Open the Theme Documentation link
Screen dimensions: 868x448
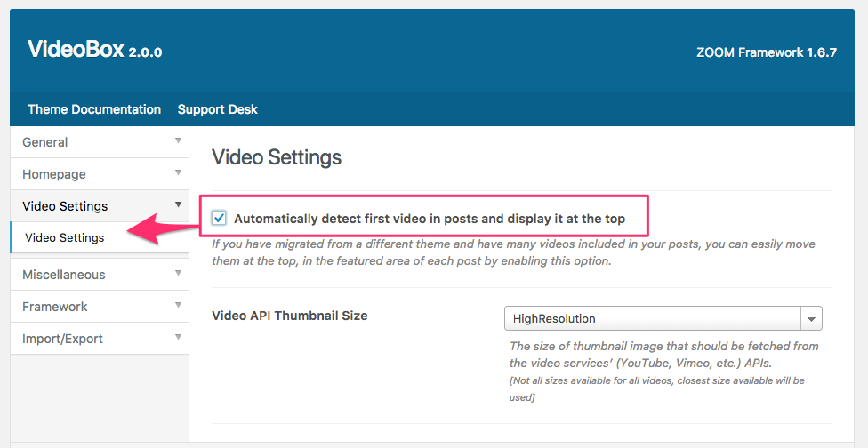tap(94, 109)
